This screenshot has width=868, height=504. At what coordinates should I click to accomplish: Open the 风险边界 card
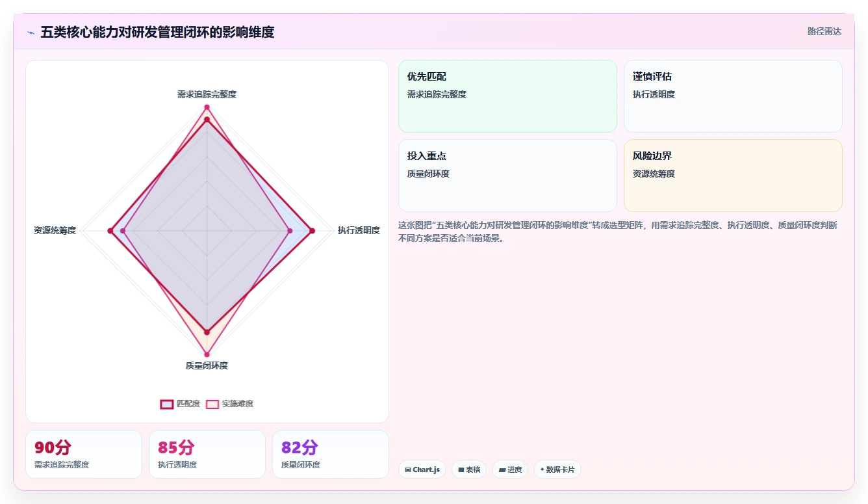coord(733,176)
